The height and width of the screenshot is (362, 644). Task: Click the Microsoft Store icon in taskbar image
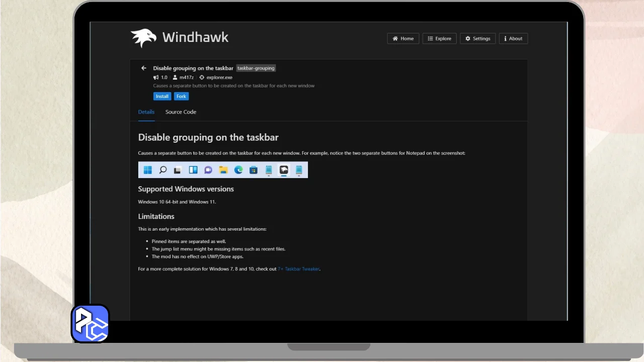click(x=254, y=170)
